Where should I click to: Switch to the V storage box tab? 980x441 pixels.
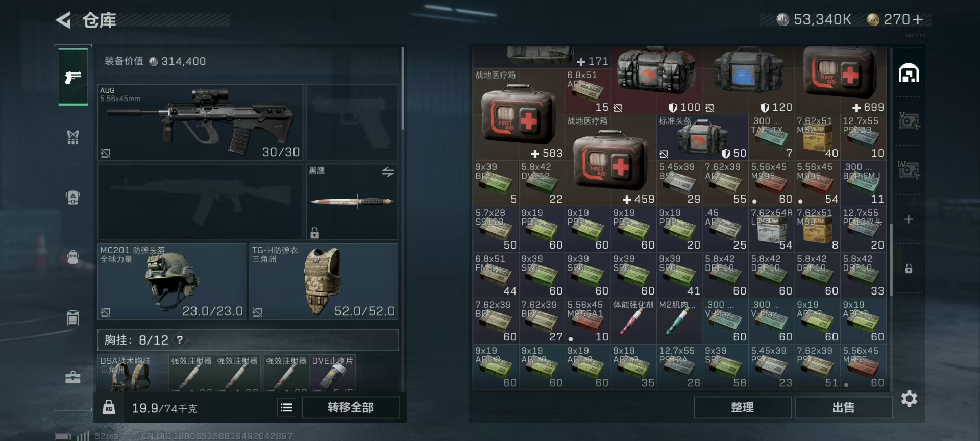(909, 121)
